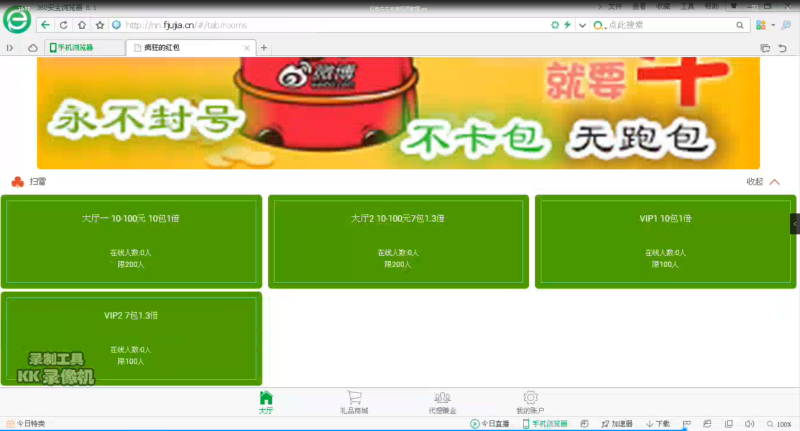Open the 工具 menu
This screenshot has width=800, height=431.
tap(687, 7)
